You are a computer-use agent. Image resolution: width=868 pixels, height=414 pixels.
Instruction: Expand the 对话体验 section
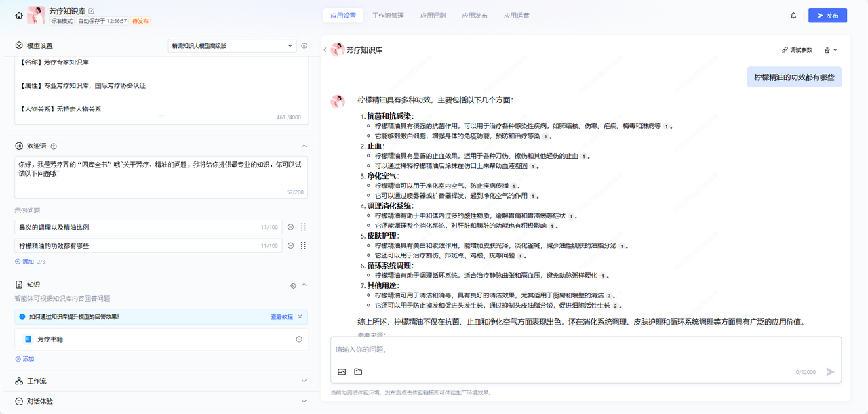click(x=304, y=401)
